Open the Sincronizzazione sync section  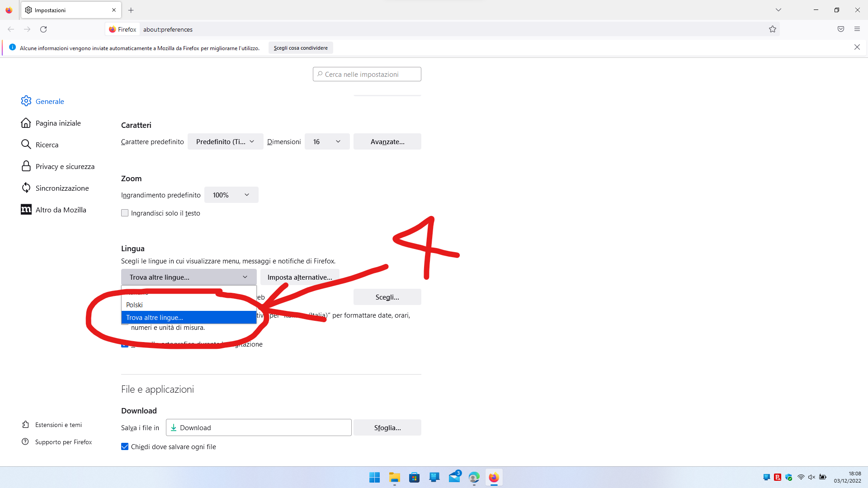click(62, 188)
